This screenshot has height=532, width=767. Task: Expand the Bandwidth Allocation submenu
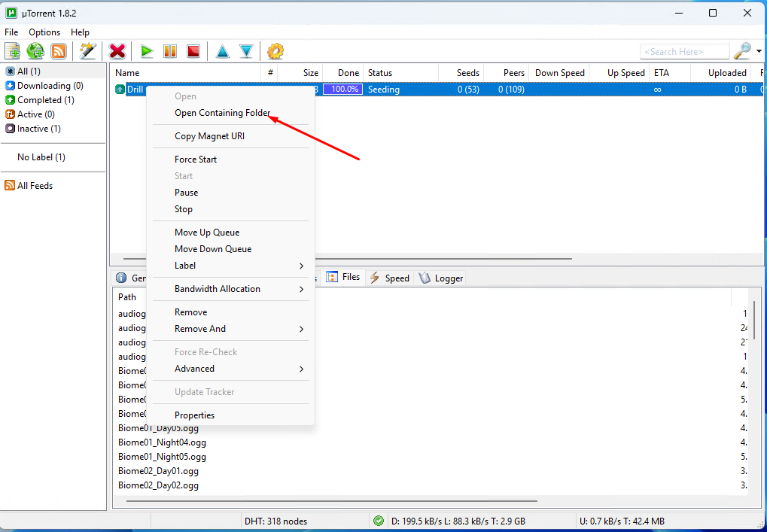[x=230, y=289]
